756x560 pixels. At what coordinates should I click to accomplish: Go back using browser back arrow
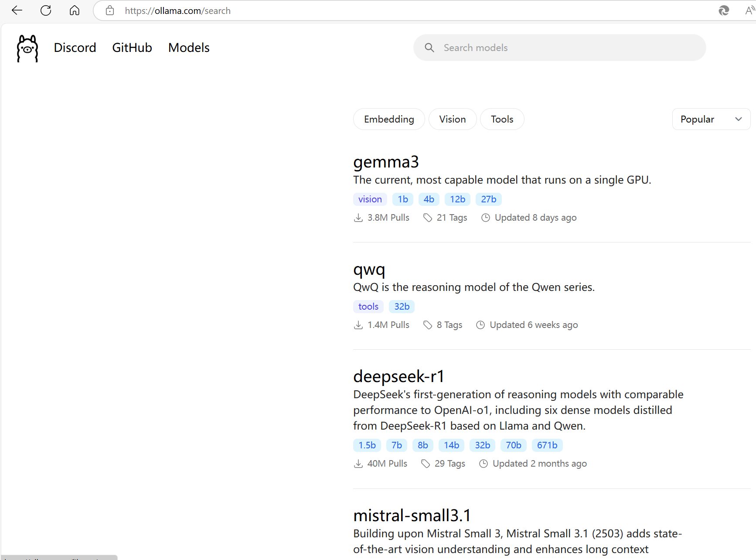[17, 10]
